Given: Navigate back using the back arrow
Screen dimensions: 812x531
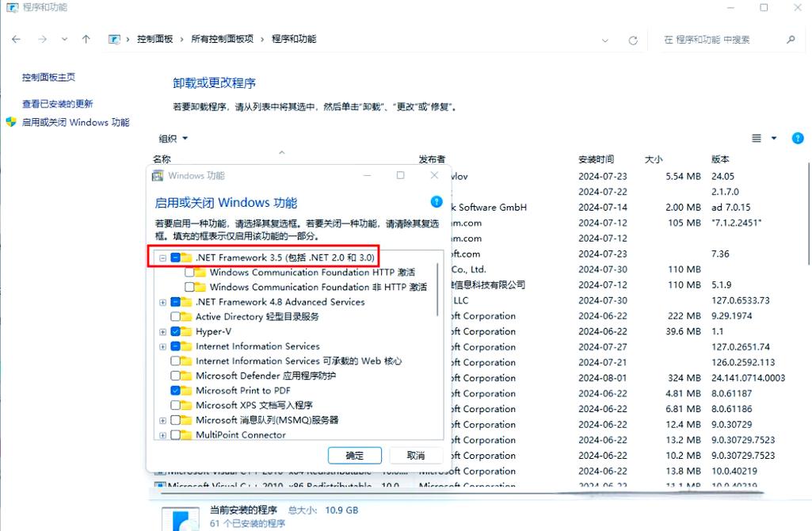Looking at the screenshot, I should [x=16, y=38].
